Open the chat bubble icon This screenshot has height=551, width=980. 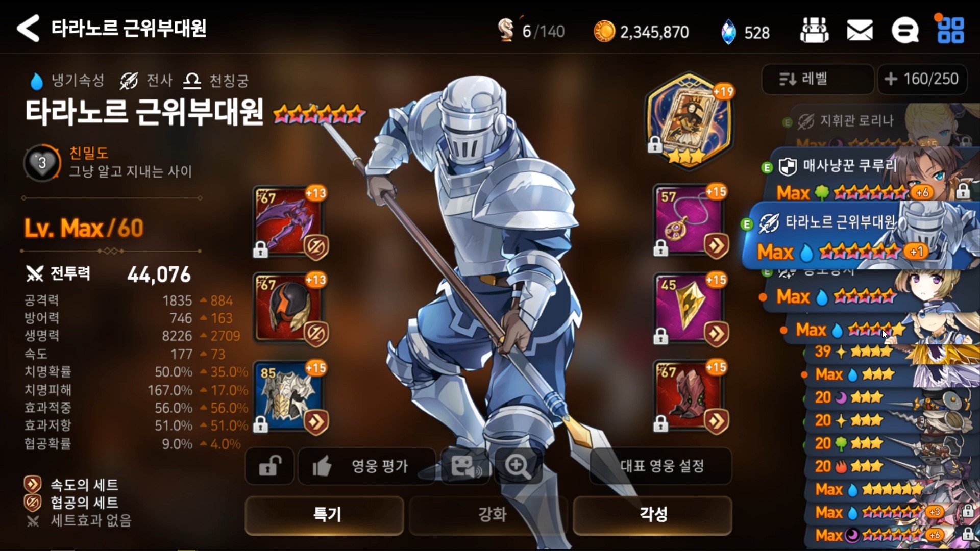click(x=905, y=31)
